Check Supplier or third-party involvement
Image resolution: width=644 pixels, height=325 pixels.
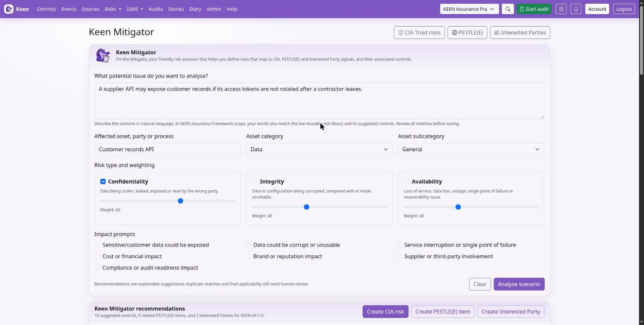[x=399, y=256]
